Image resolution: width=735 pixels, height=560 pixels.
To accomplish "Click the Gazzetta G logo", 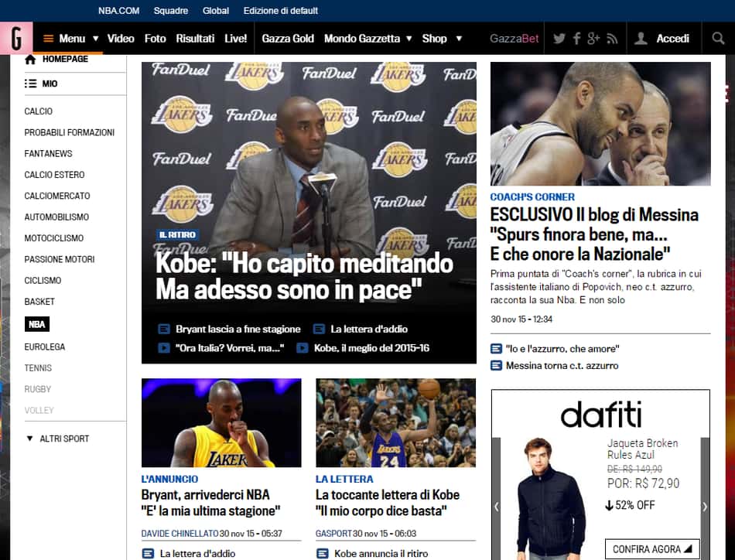I will pyautogui.click(x=16, y=39).
